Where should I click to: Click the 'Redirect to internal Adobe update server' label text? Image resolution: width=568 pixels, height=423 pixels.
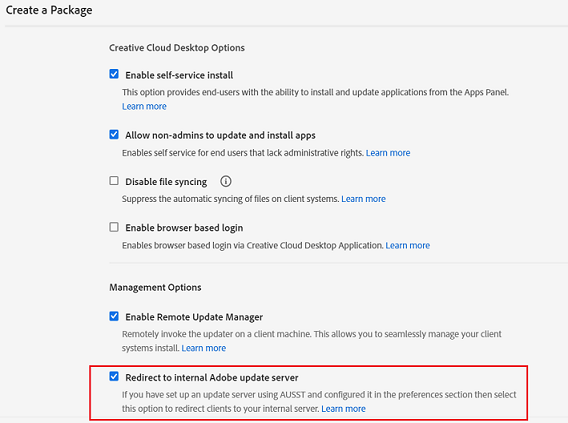tap(212, 378)
